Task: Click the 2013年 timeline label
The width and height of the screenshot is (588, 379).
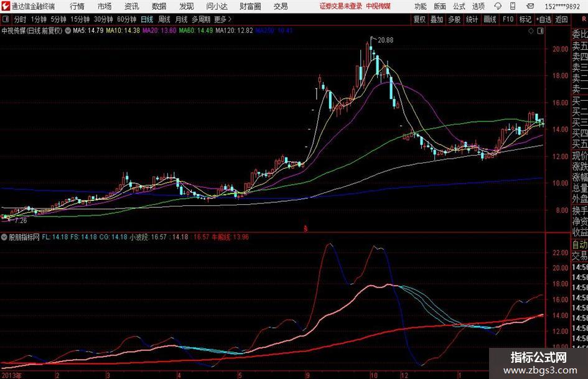Action: 12,375
